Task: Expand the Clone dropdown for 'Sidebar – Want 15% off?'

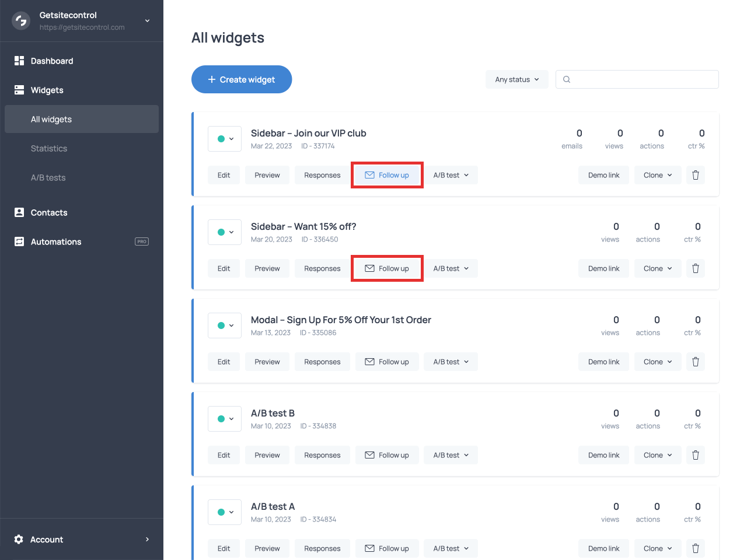Action: (x=657, y=268)
